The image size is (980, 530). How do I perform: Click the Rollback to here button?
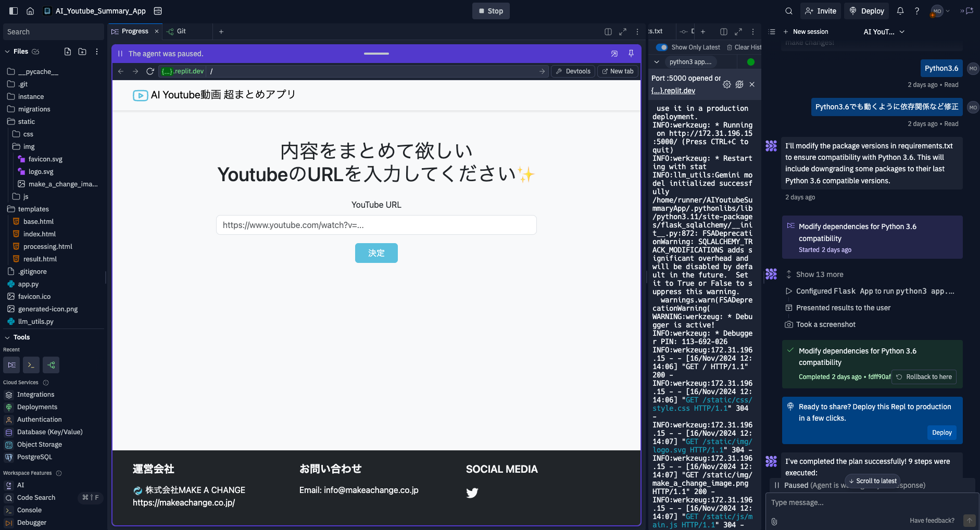[x=924, y=377]
